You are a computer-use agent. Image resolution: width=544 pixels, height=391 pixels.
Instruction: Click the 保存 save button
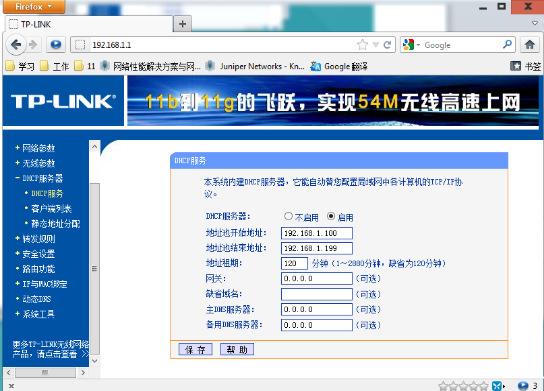[x=195, y=349]
